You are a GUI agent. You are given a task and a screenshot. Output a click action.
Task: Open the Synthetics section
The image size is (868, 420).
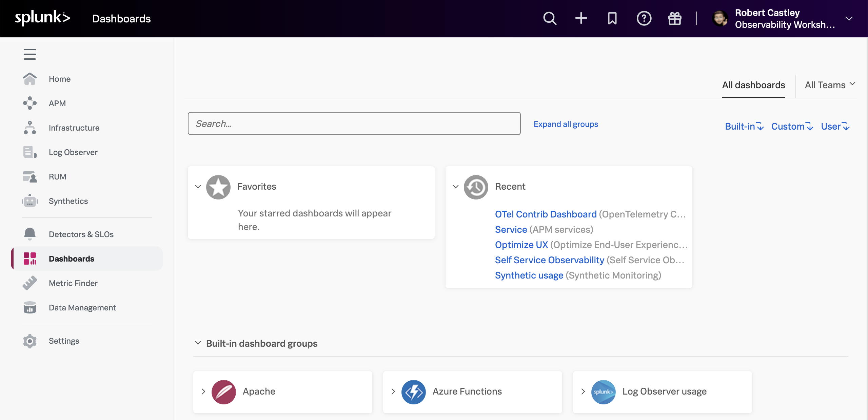point(68,201)
